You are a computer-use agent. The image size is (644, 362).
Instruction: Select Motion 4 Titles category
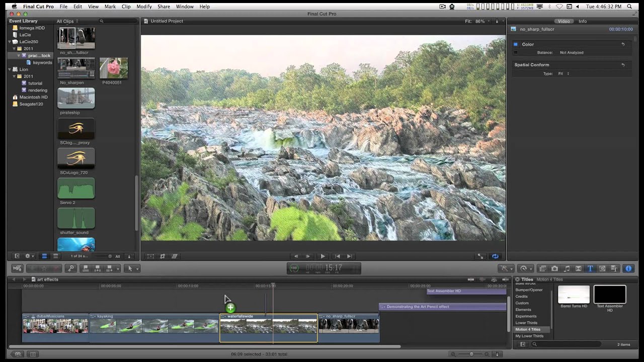click(x=528, y=329)
